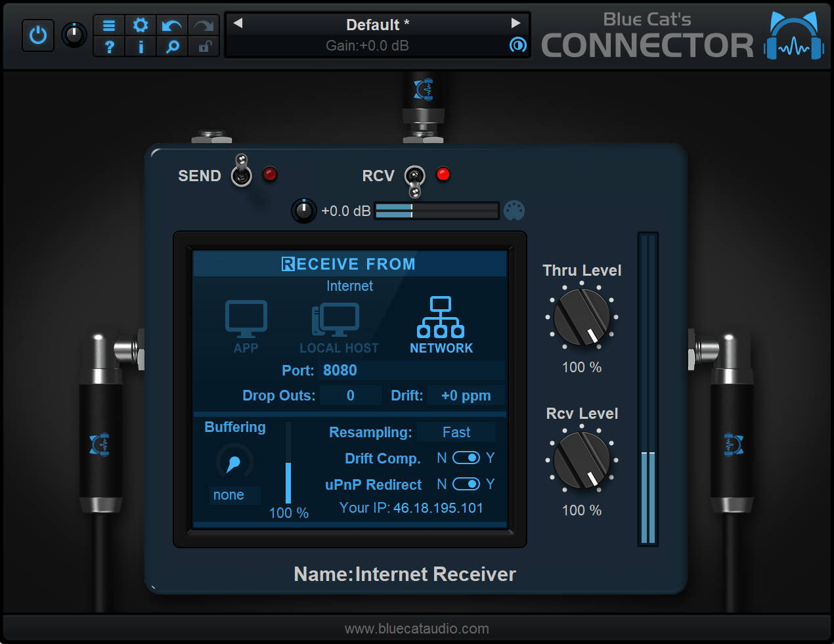Open help via the question mark icon
Screen dimensions: 834x644
108,46
